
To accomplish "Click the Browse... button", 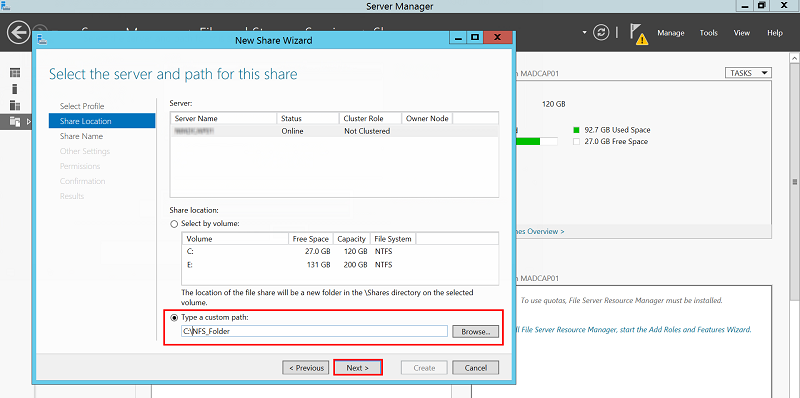I will (476, 332).
